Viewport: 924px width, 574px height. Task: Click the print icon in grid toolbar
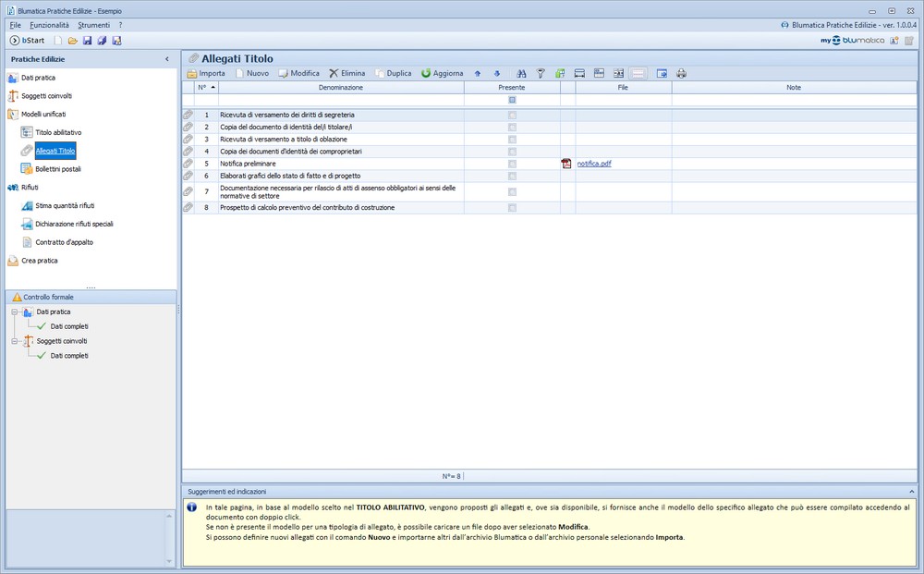tap(681, 74)
